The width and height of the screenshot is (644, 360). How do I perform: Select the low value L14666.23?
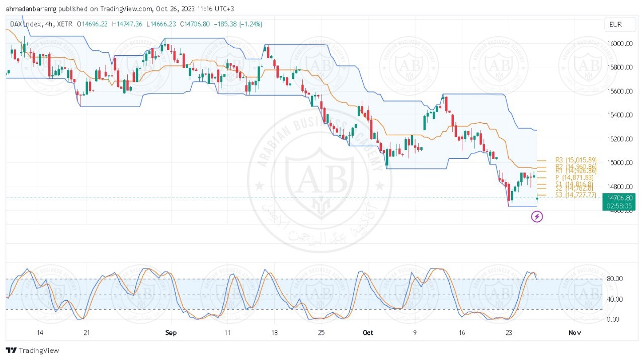click(x=161, y=24)
